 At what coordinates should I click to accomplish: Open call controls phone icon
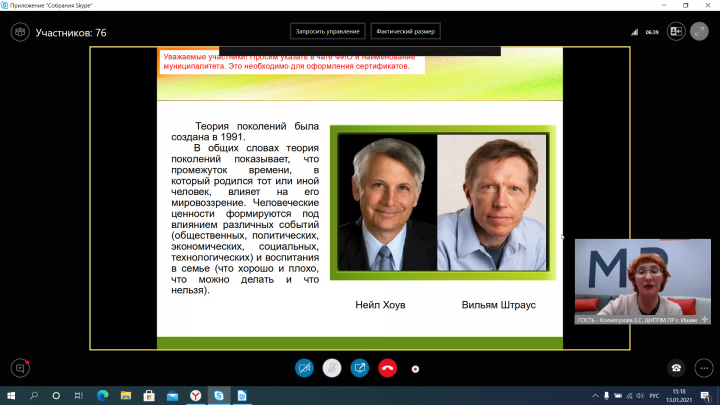point(676,367)
